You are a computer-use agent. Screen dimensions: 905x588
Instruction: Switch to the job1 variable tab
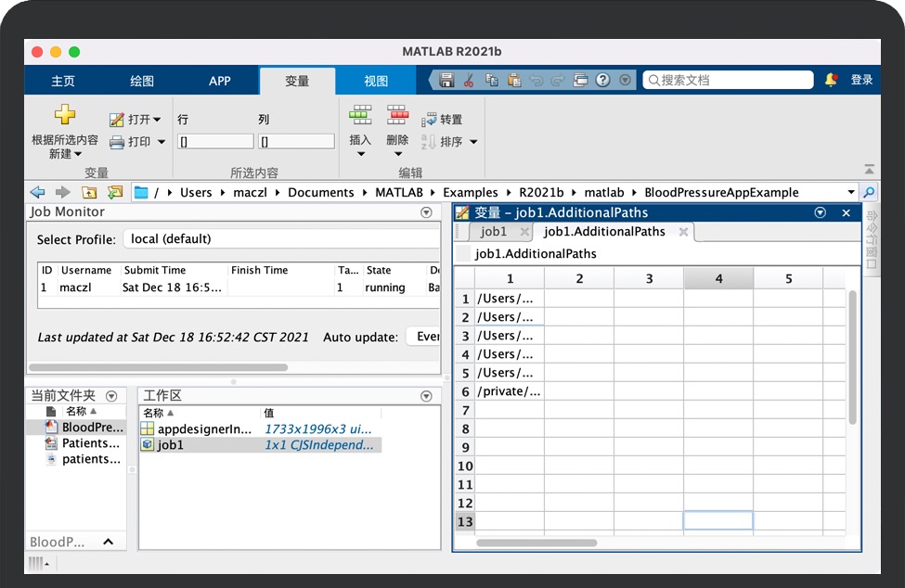pos(494,232)
